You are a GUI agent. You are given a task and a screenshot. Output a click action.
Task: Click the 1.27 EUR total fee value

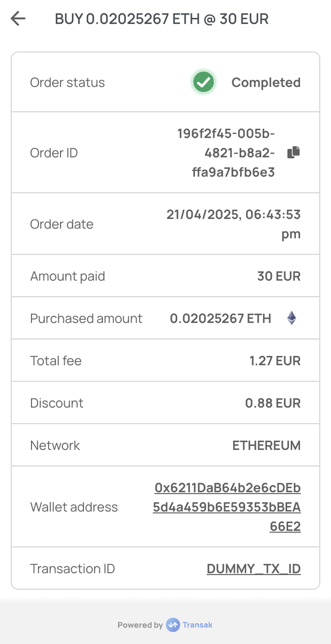coord(275,361)
